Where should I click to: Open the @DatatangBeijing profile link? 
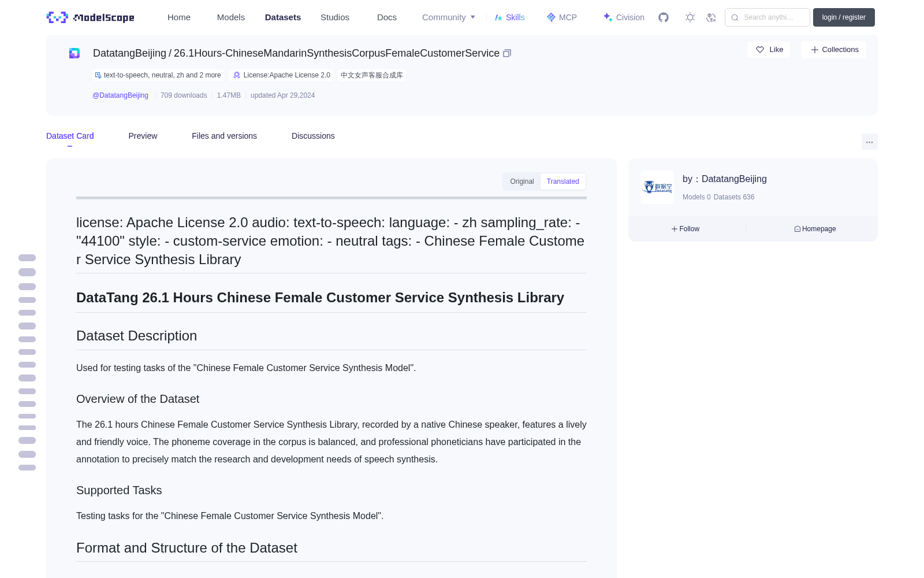[120, 95]
